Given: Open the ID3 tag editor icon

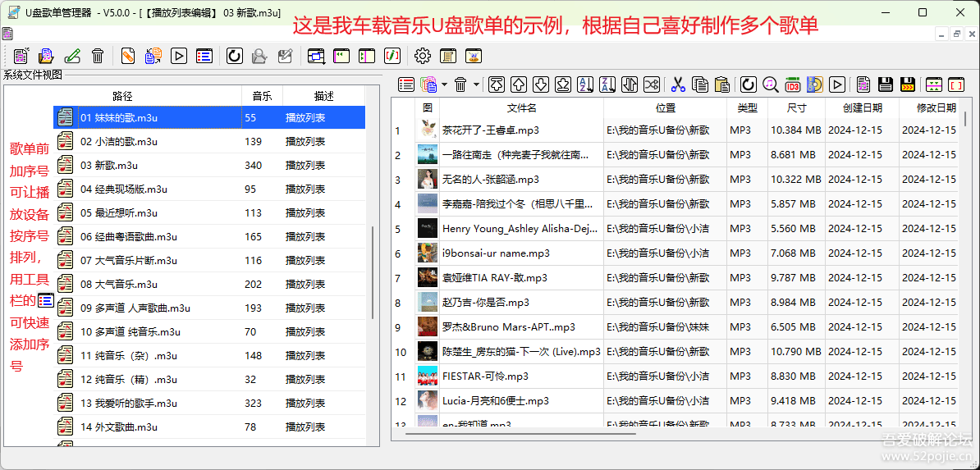Looking at the screenshot, I should click(x=793, y=84).
